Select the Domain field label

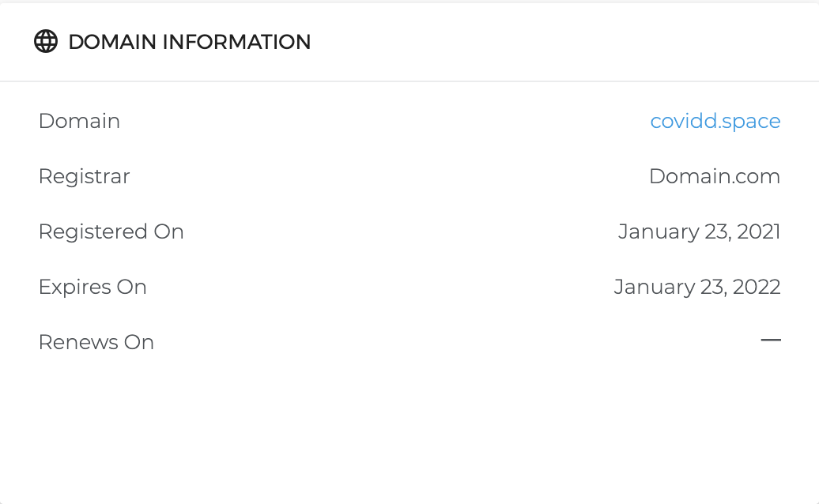point(79,121)
